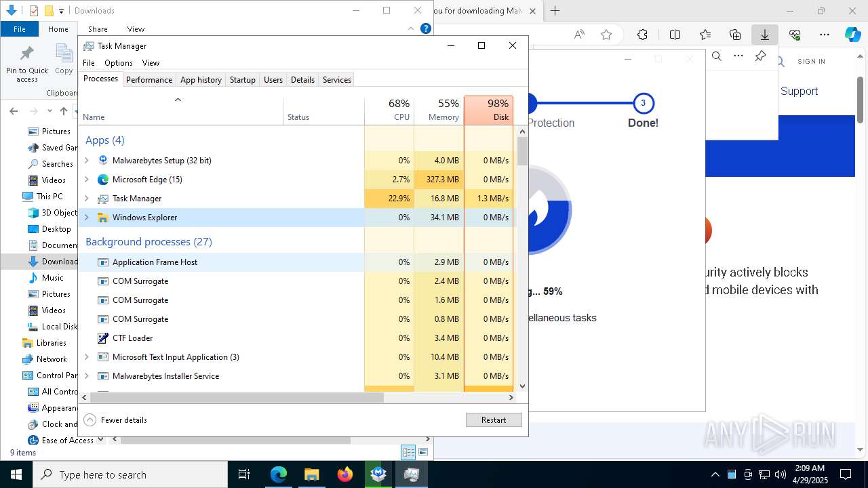Expand the Windows Explorer process row
This screenshot has height=488, width=868.
pos(86,218)
